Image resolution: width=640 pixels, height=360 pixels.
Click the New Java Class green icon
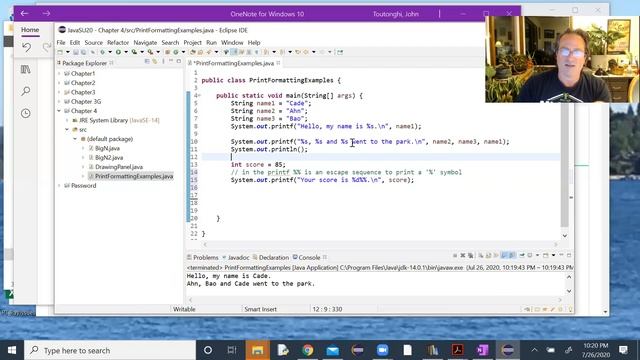click(x=176, y=52)
